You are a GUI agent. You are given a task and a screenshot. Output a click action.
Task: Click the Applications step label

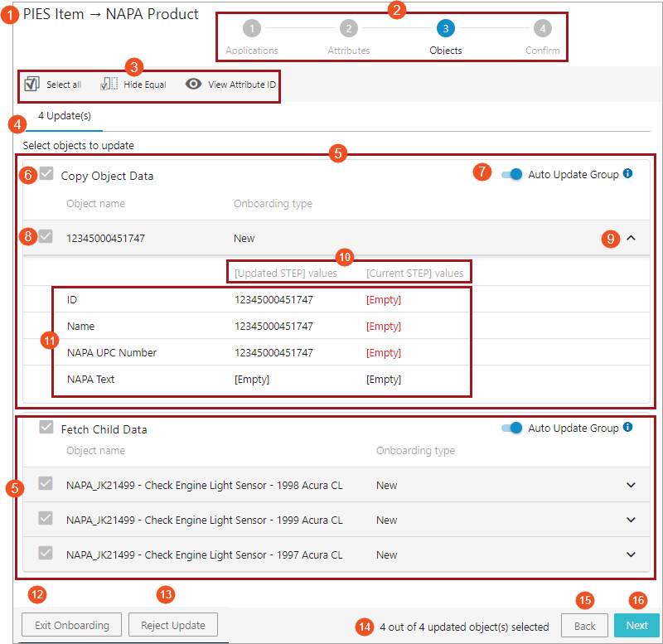coord(252,51)
